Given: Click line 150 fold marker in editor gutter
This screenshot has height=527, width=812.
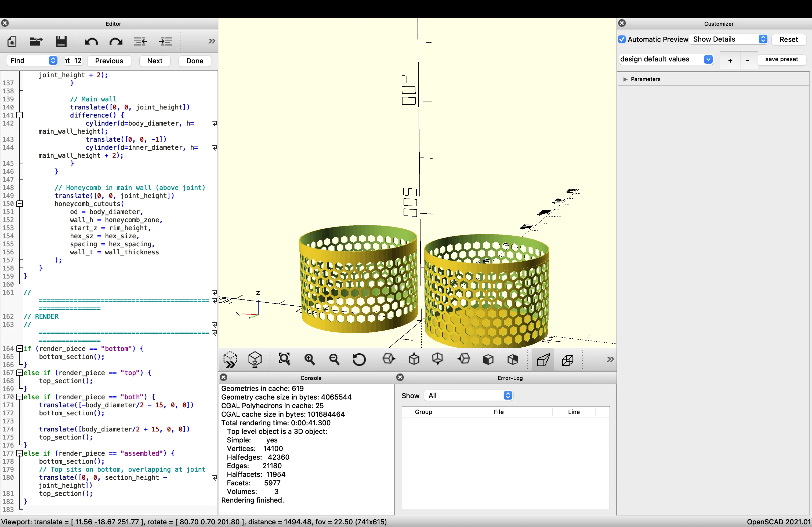Looking at the screenshot, I should pyautogui.click(x=19, y=203).
